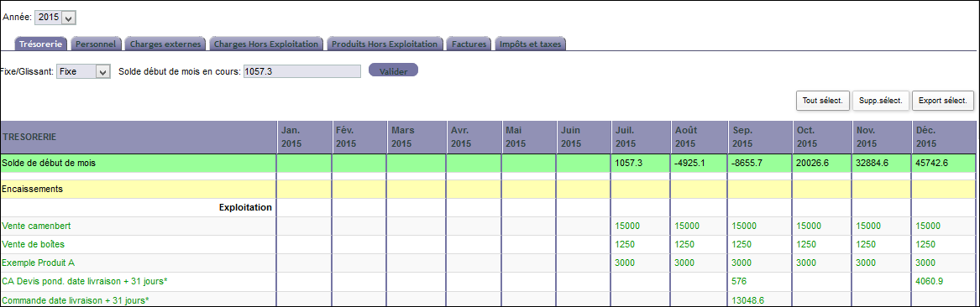Click the Jan. 2015 column header
This screenshot has width=980, height=307.
pos(304,137)
